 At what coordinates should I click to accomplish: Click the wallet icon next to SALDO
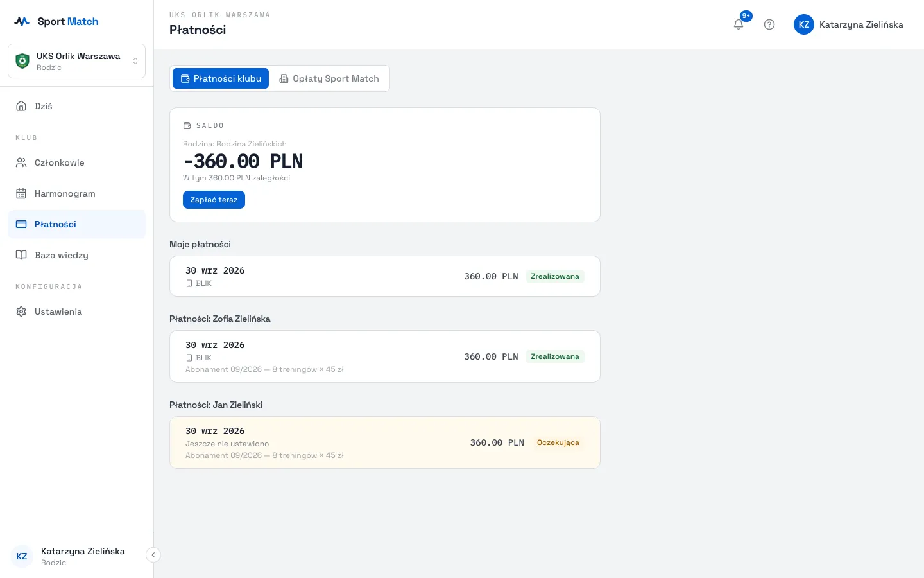[187, 126]
